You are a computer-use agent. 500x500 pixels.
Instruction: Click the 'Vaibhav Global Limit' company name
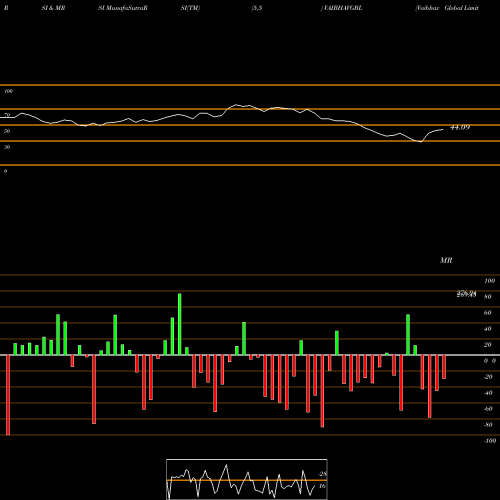[x=447, y=8]
